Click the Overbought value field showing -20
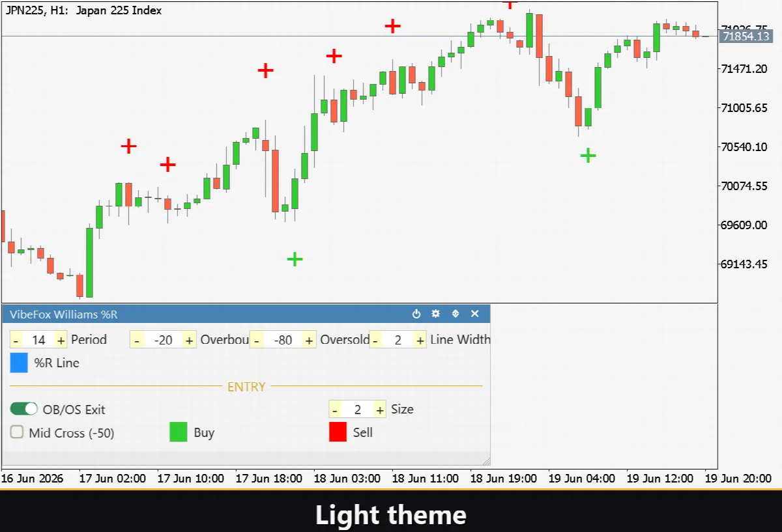782x532 pixels. (x=163, y=339)
